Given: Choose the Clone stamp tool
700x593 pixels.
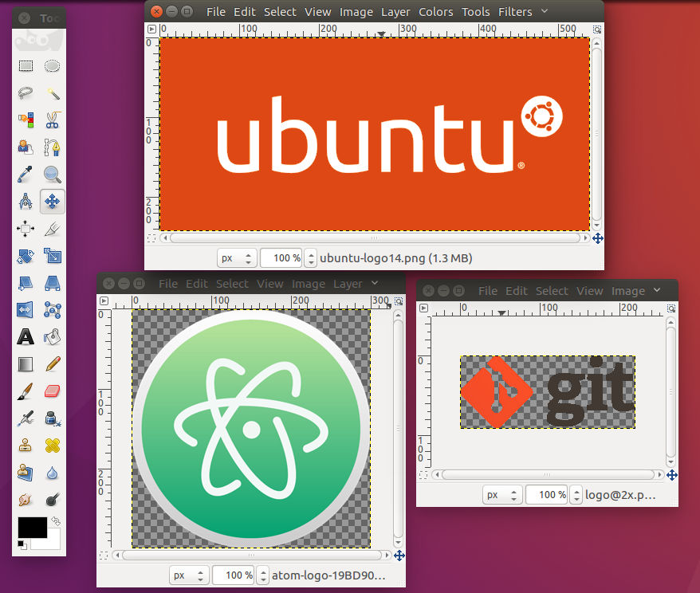Looking at the screenshot, I should point(26,446).
